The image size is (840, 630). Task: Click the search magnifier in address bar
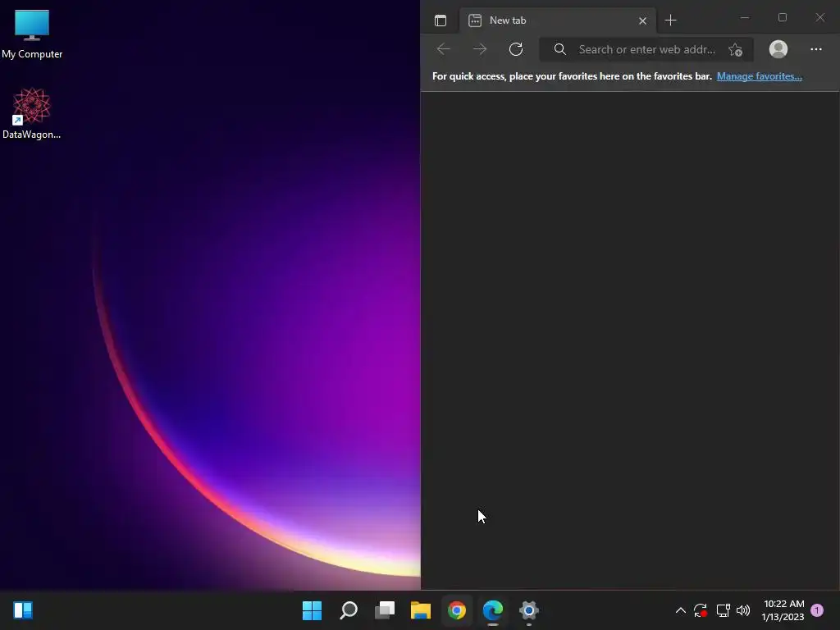559,49
